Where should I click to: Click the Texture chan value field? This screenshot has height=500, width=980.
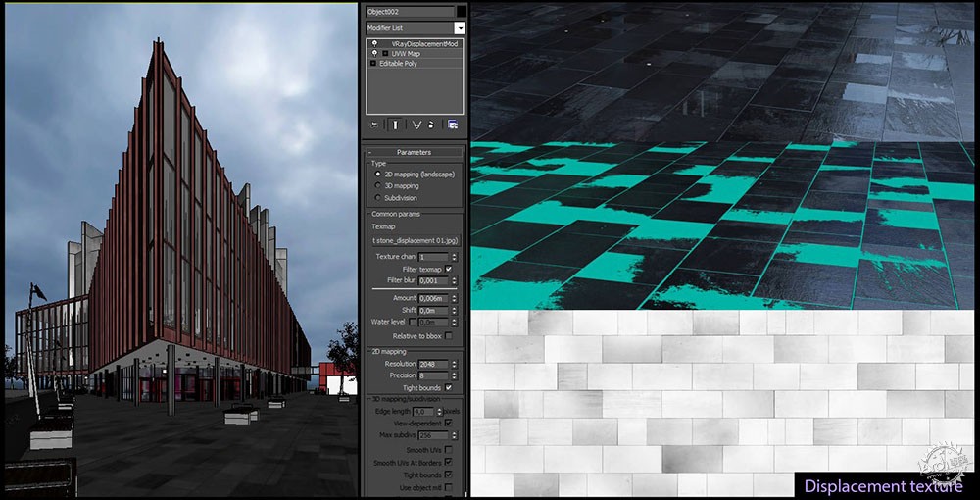pyautogui.click(x=433, y=257)
